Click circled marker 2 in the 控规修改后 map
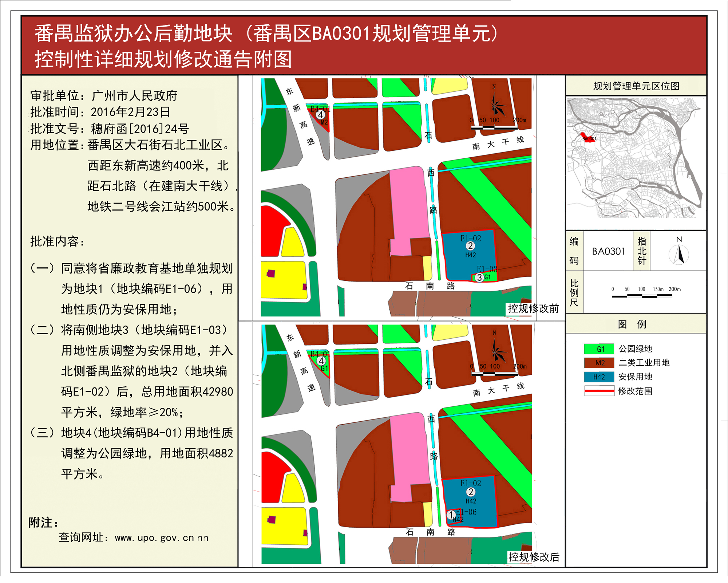728x583 pixels. [471, 492]
